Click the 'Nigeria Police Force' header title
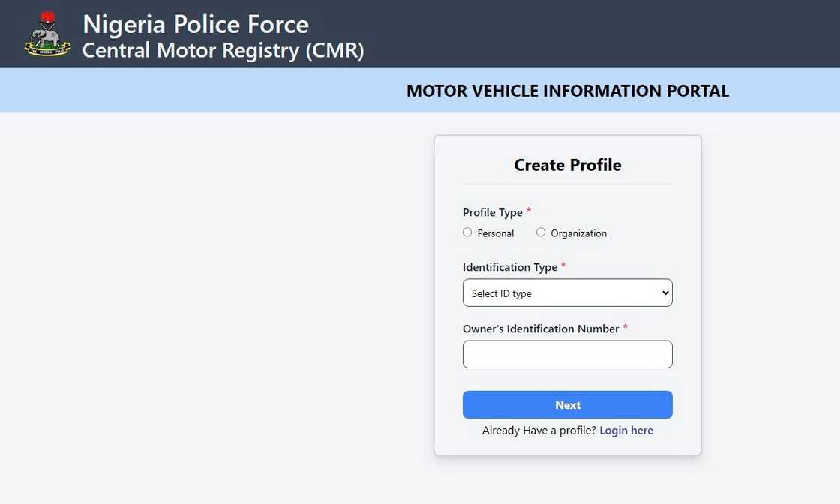 [x=195, y=24]
